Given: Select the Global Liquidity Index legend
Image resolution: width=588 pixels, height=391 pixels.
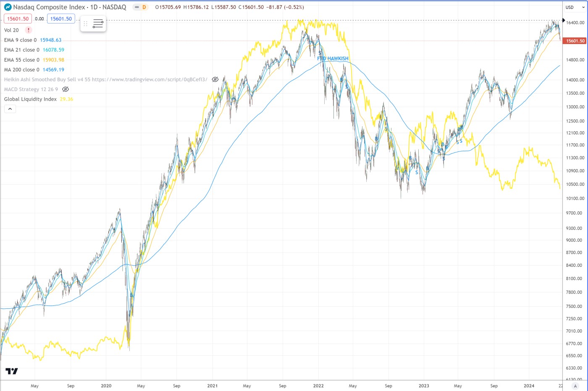Looking at the screenshot, I should click(30, 99).
